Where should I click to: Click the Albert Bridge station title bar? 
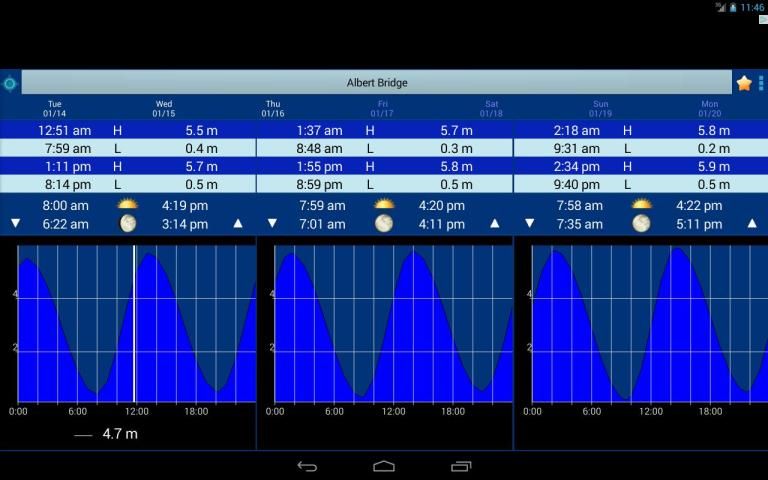click(377, 83)
